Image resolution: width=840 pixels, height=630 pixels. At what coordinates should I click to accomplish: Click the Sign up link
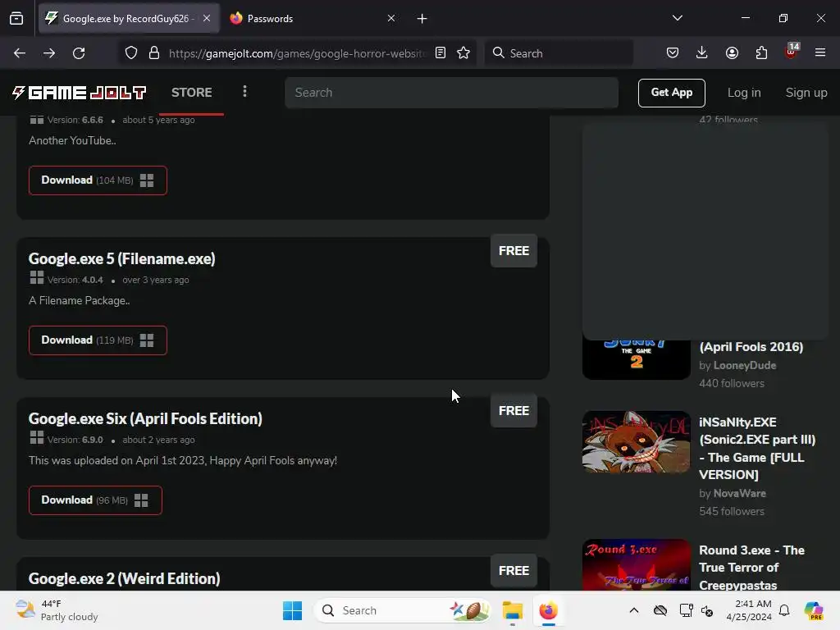click(806, 93)
